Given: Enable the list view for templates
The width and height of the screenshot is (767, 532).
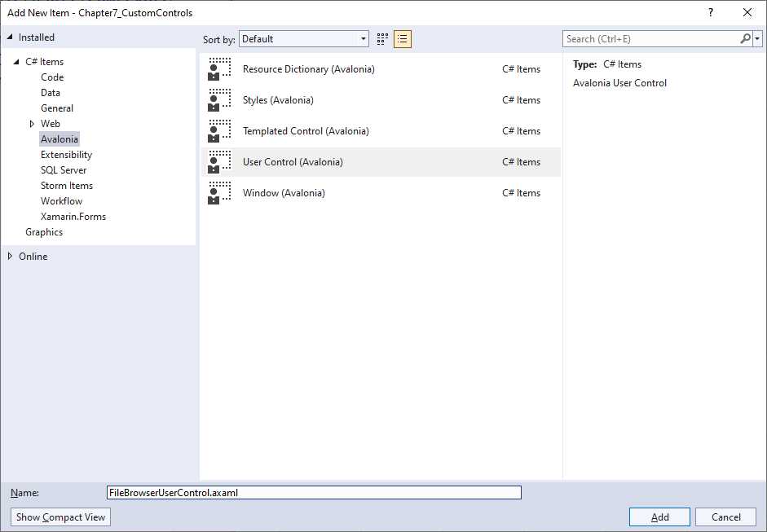Looking at the screenshot, I should pyautogui.click(x=402, y=38).
